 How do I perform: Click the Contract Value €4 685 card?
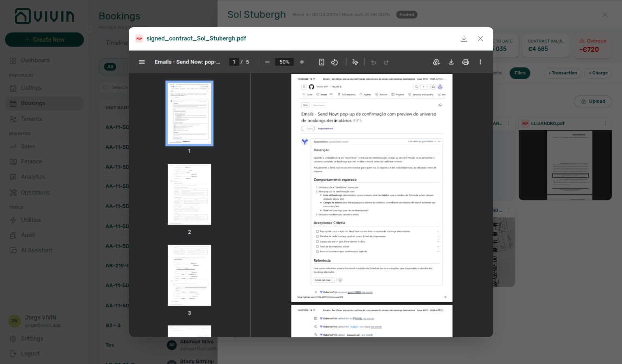(546, 46)
